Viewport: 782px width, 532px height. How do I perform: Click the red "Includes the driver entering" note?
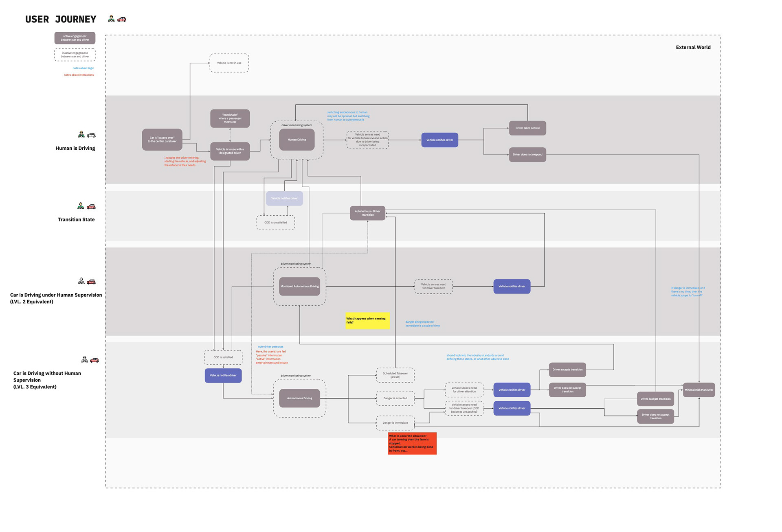(x=185, y=161)
